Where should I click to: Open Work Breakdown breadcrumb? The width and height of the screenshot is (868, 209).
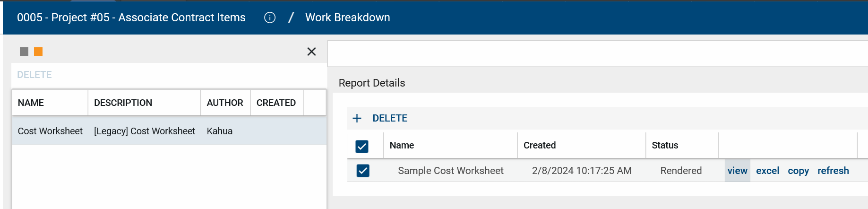(x=347, y=17)
